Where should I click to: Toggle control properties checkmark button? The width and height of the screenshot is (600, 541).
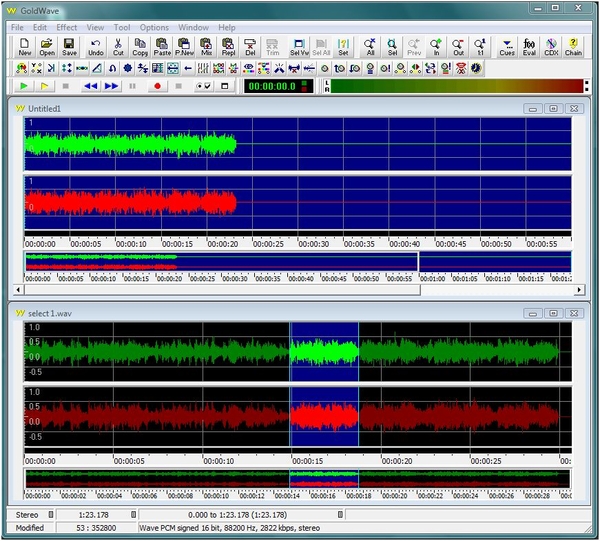[x=204, y=87]
